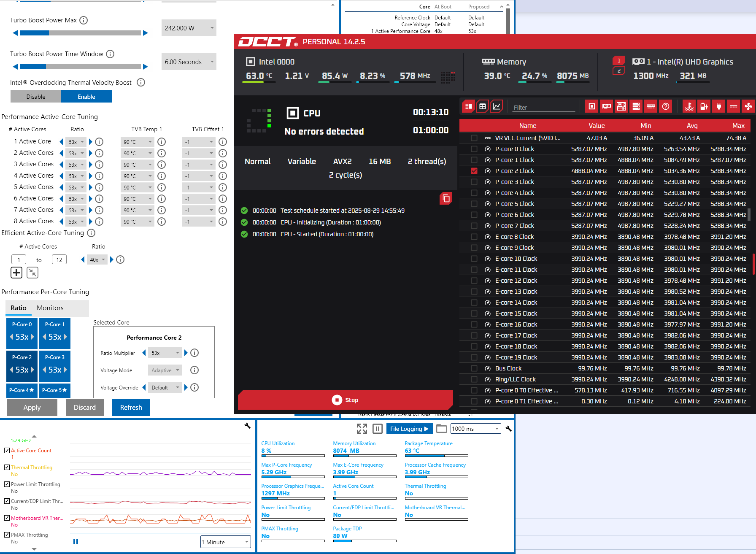Check the Bus Clock checkbox
The image size is (756, 554).
[x=474, y=368]
